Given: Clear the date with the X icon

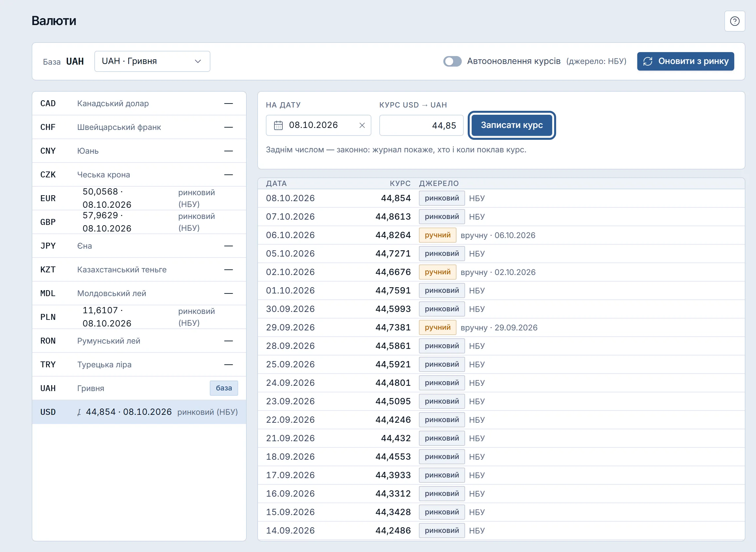Looking at the screenshot, I should 362,125.
